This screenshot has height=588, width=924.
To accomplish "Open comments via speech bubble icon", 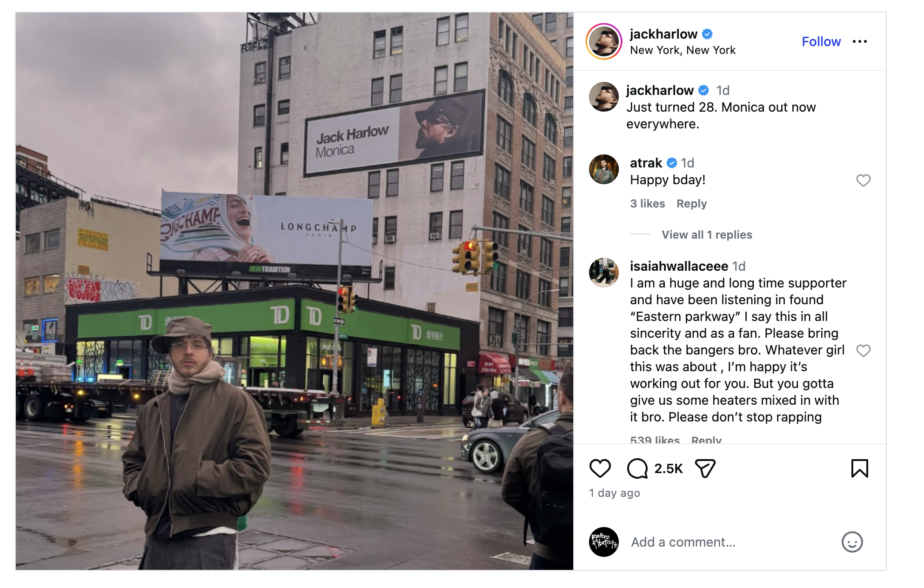I will point(637,468).
